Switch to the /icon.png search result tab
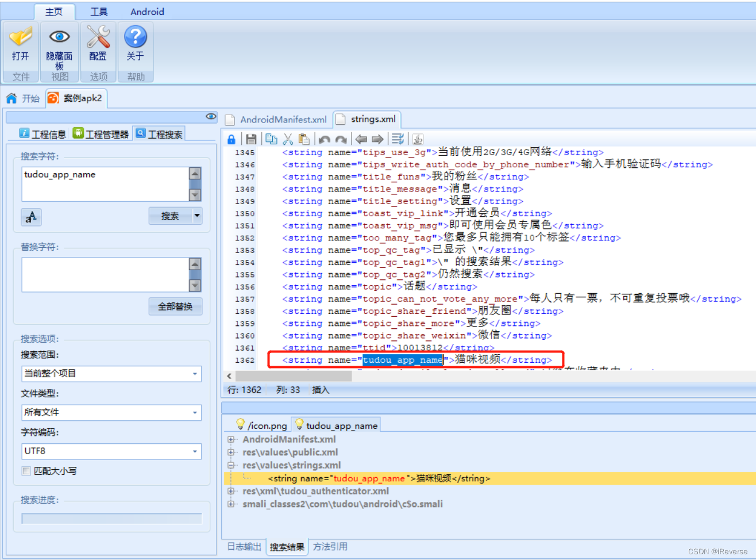The image size is (756, 560). click(x=261, y=425)
